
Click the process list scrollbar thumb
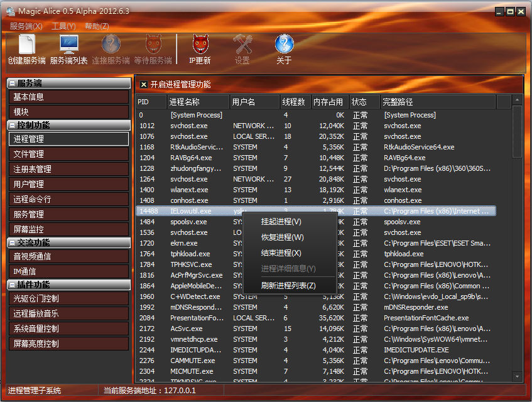517,132
